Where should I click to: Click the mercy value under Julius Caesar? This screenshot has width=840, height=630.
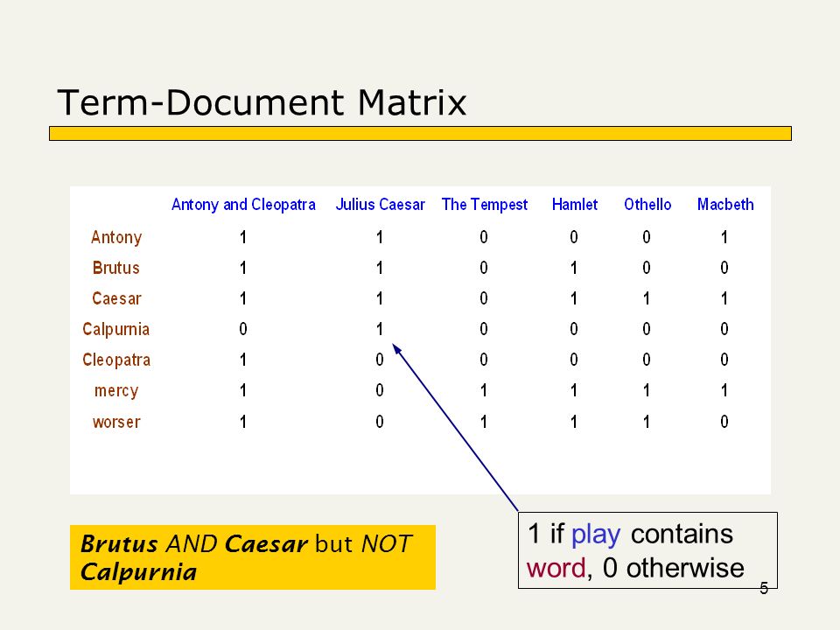coord(379,390)
